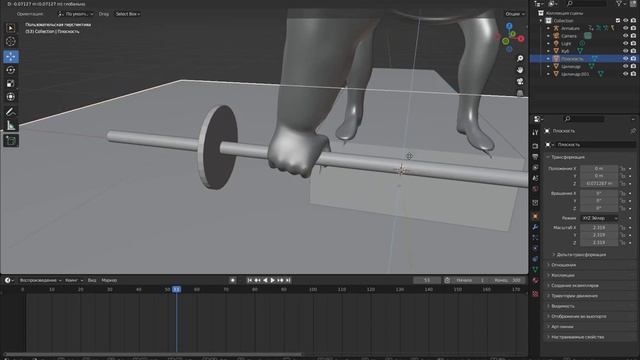Open the Object properties tab

(x=536, y=216)
